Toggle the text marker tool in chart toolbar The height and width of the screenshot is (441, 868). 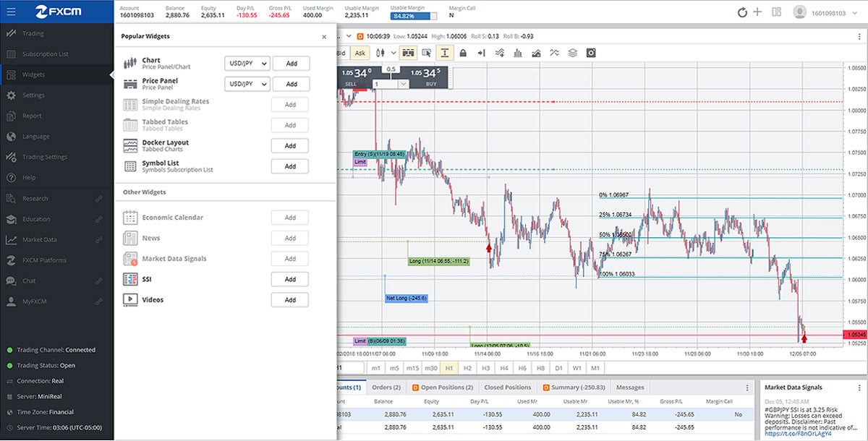pyautogui.click(x=445, y=53)
